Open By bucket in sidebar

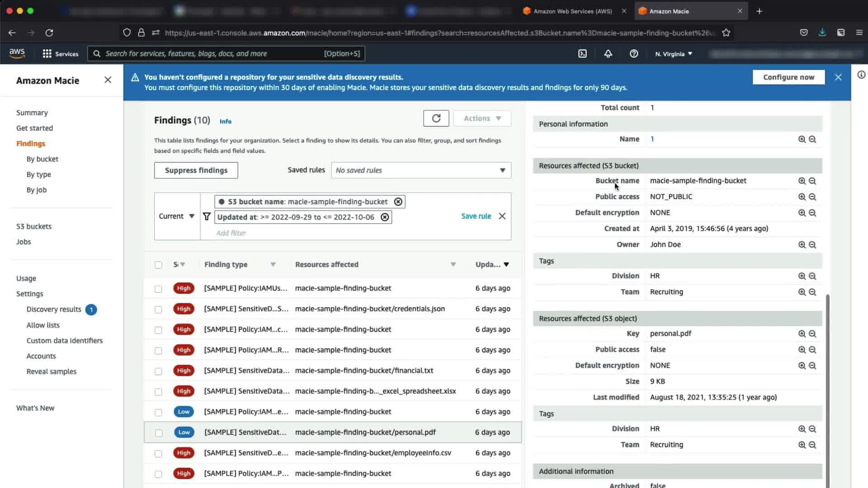pos(42,159)
